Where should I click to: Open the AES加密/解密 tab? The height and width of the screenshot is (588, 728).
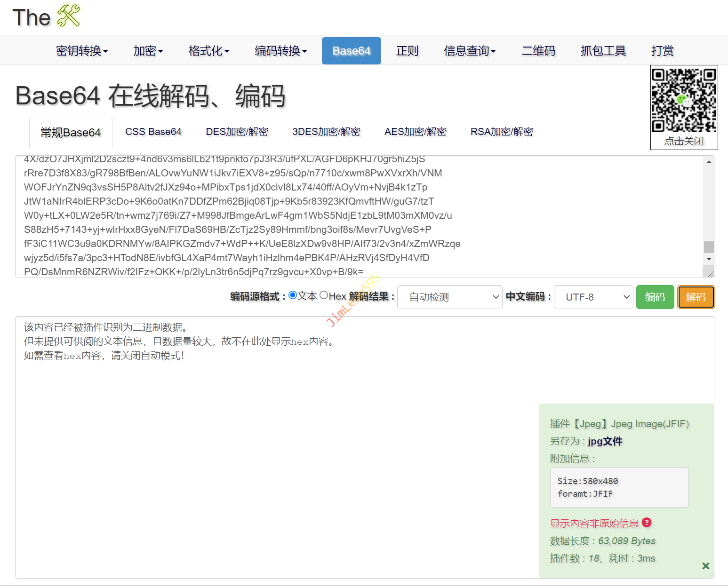pos(415,132)
